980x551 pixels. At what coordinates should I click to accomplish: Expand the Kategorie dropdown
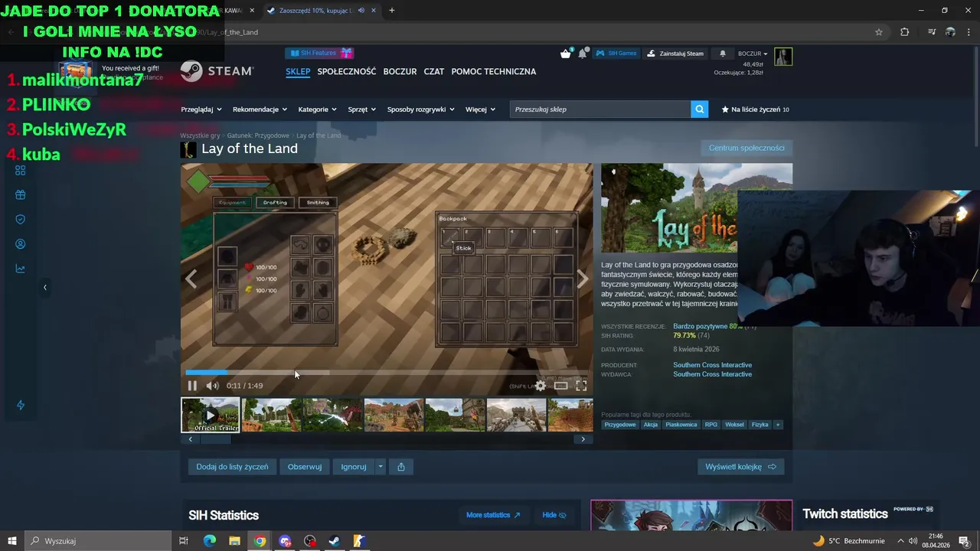[x=317, y=109]
